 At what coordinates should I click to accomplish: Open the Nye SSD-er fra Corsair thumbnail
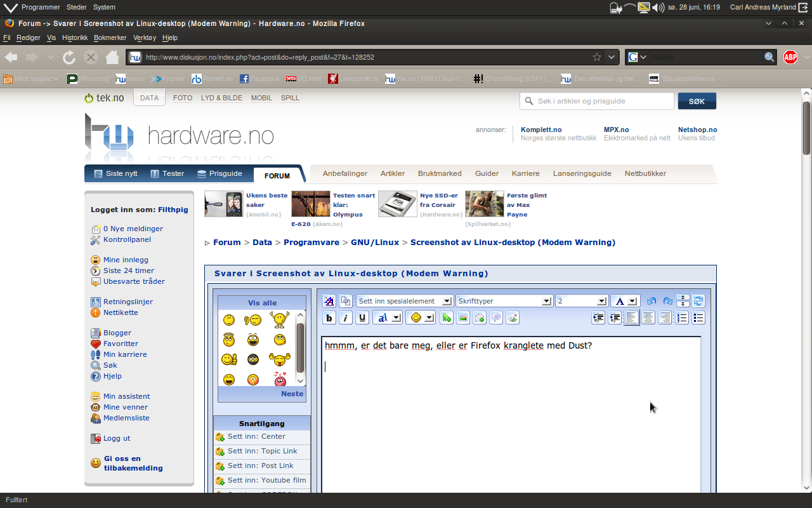[398, 204]
